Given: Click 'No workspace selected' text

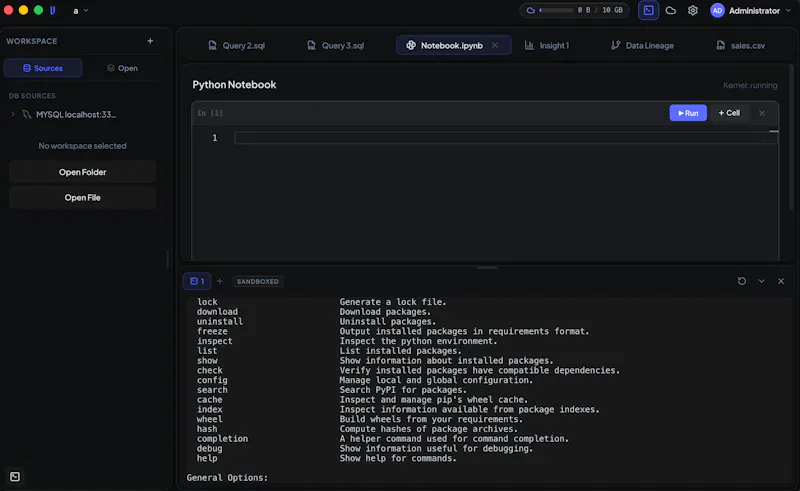Looking at the screenshot, I should point(82,146).
